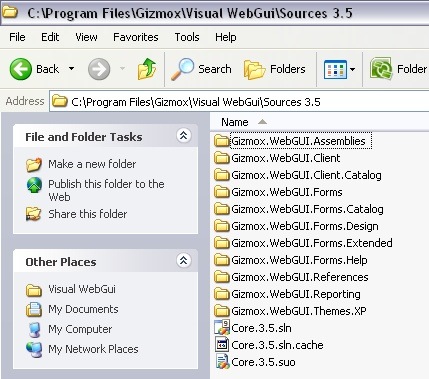Image resolution: width=429 pixels, height=379 pixels.
Task: Click the Gizmox.WebGUI.Forms.Help folder icon
Action: pos(222,260)
